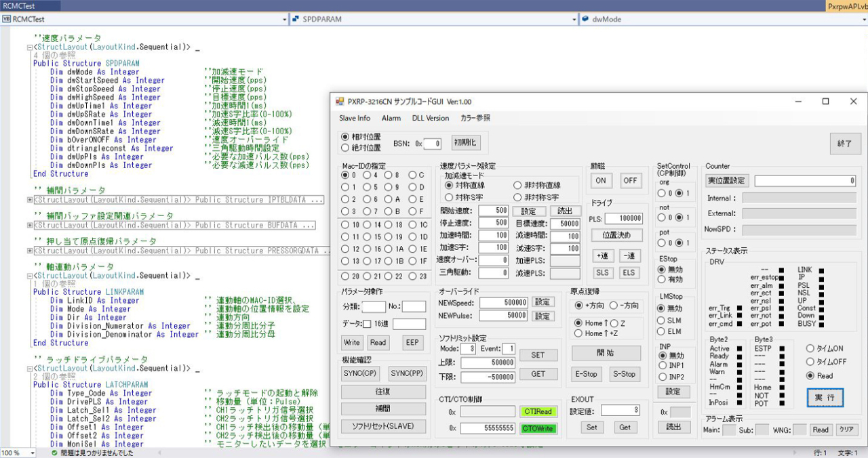Click the E-Stop button
Viewport: 868px width, 458px height.
click(x=586, y=374)
